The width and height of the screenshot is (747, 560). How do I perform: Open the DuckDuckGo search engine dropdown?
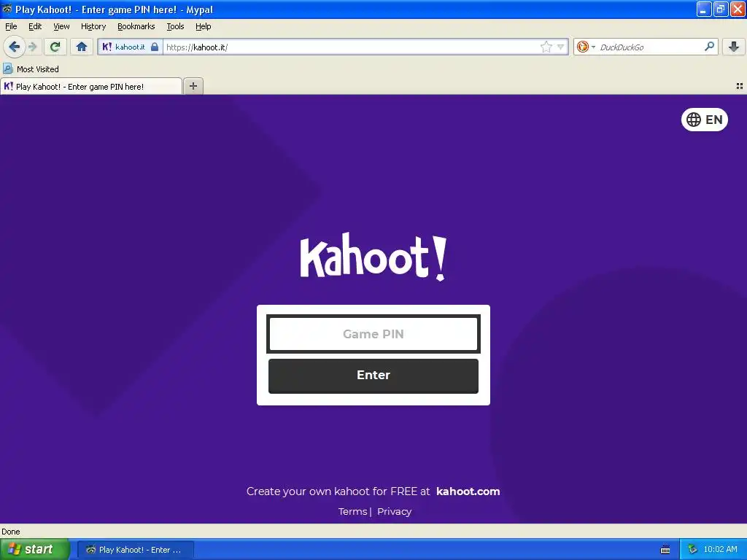(586, 47)
